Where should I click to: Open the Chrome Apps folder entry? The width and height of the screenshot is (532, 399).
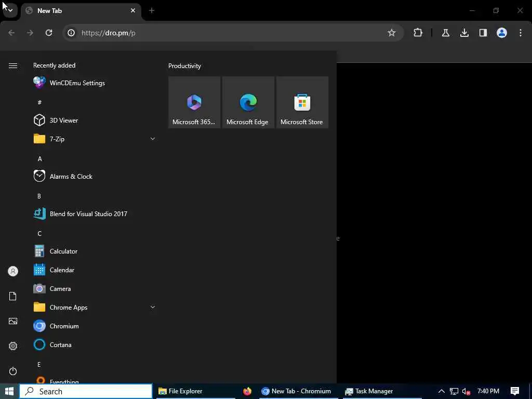pos(95,308)
